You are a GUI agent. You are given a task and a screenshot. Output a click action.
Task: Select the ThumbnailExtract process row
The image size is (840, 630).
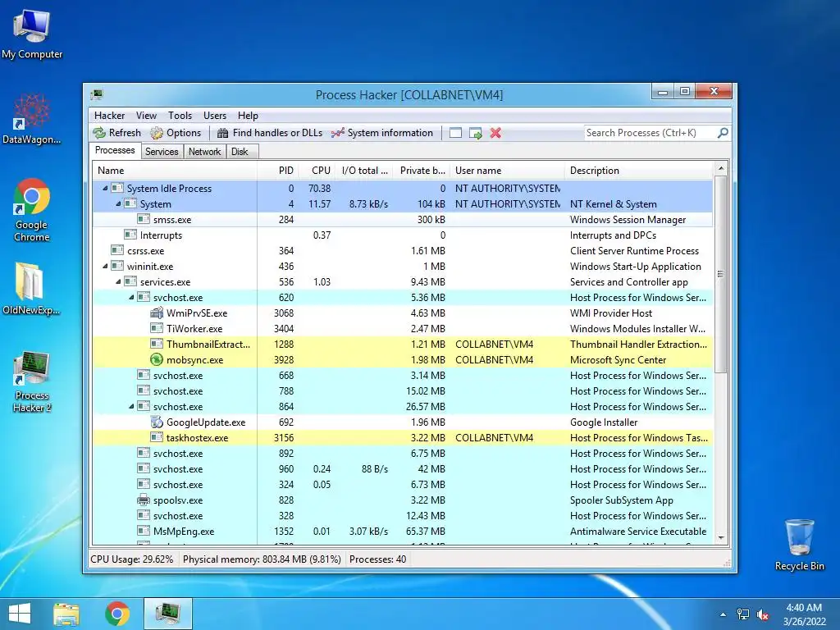click(403, 344)
